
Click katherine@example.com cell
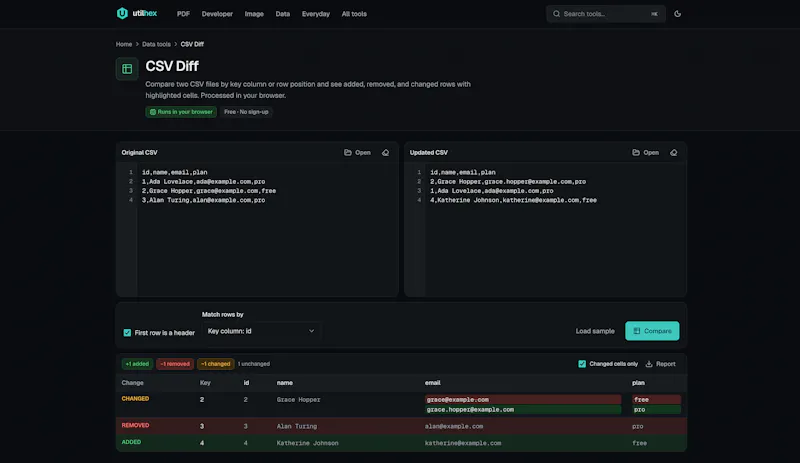click(x=463, y=443)
